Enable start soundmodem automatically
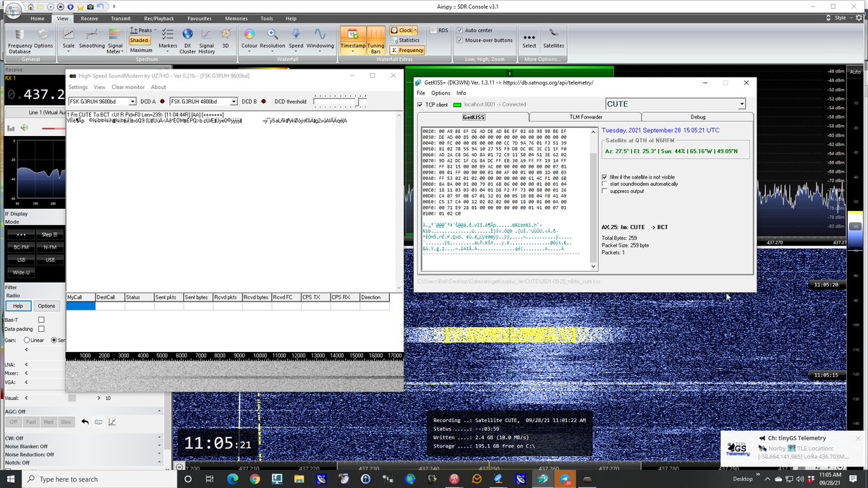 point(605,184)
